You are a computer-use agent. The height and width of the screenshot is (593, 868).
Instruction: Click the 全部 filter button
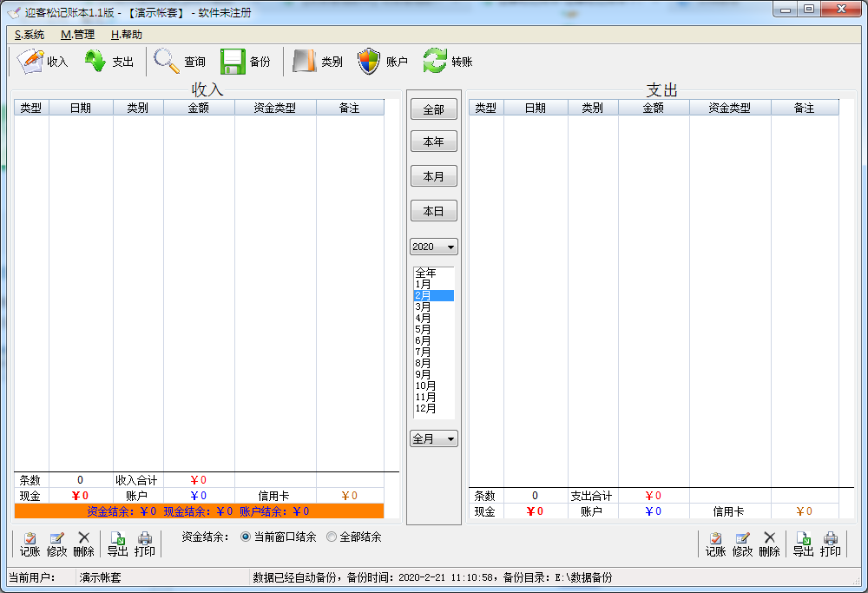click(434, 109)
